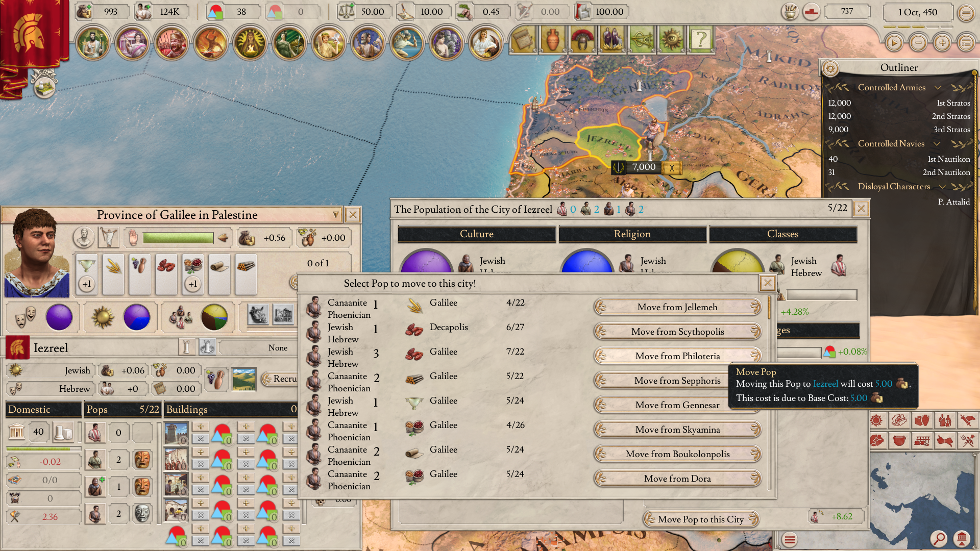This screenshot has height=551, width=980.
Task: Select the military helmet map mode icon
Action: coord(582,39)
